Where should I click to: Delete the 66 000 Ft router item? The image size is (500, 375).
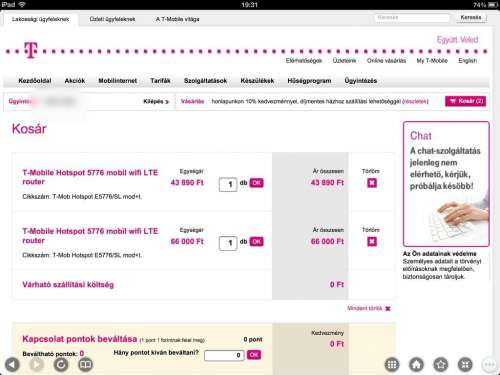372,241
